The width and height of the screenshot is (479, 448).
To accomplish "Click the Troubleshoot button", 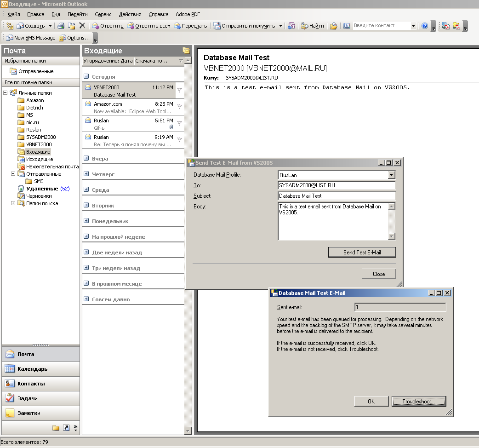I will coord(419,401).
